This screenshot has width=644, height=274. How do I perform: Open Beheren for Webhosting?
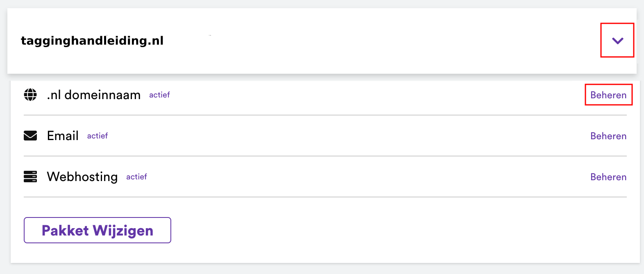pos(608,177)
